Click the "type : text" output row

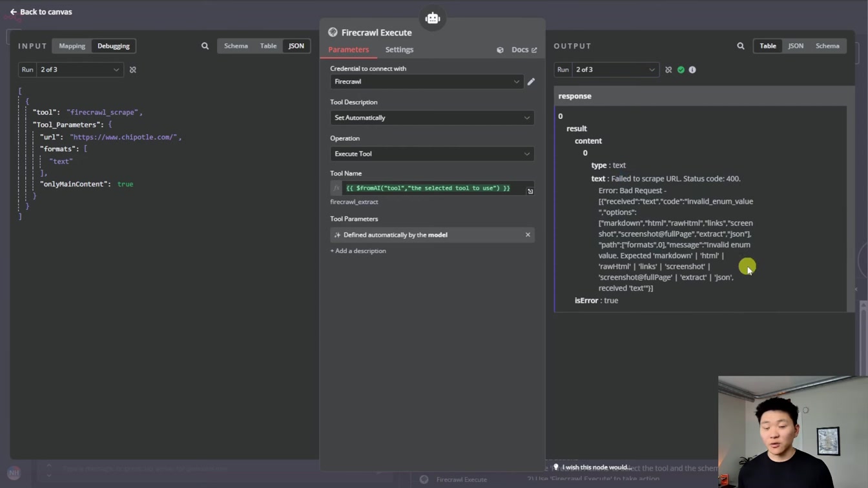(608, 165)
